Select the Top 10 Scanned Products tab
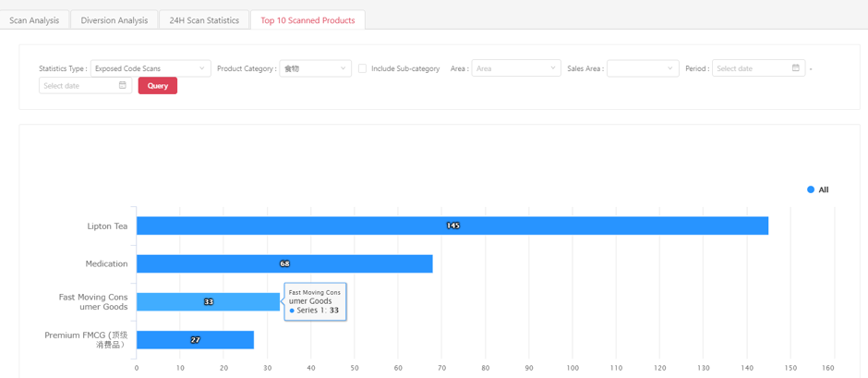The width and height of the screenshot is (868, 378). click(x=307, y=20)
